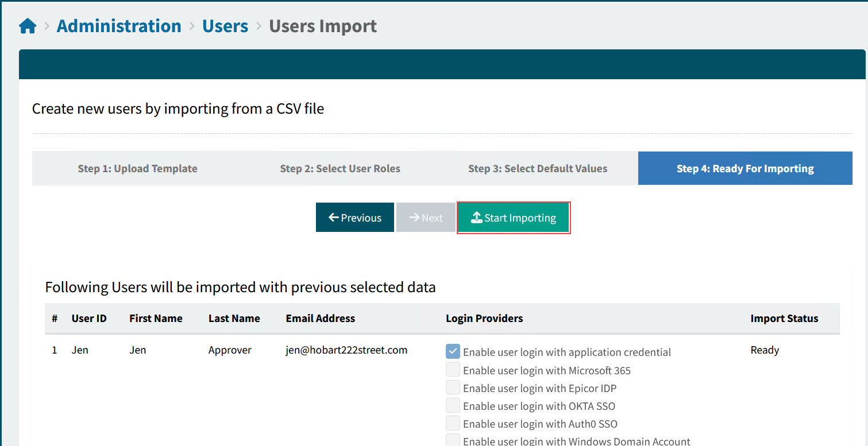
Task: Click the home icon in the breadcrumb
Action: (27, 25)
